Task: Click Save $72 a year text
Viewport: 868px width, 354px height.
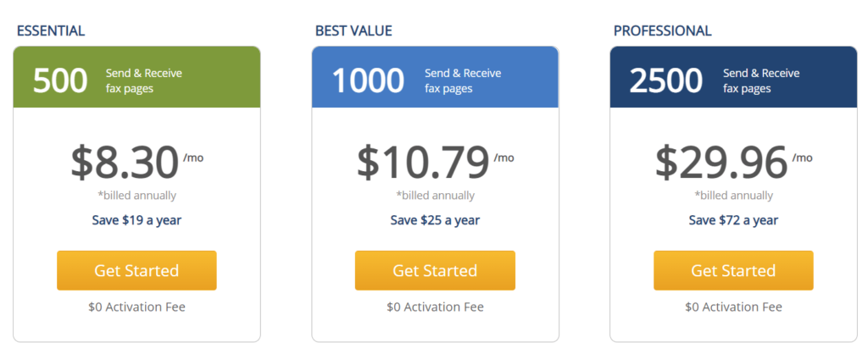Action: [x=733, y=220]
